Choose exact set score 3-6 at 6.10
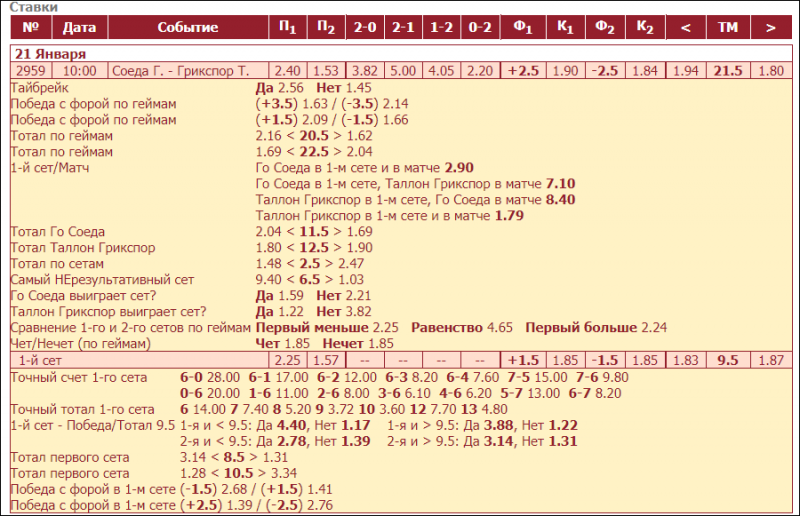The width and height of the screenshot is (800, 516). click(x=404, y=393)
